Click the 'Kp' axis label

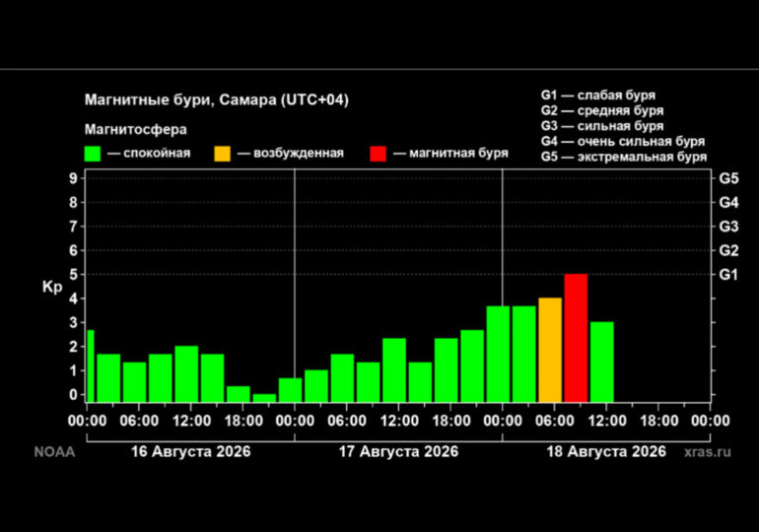pyautogui.click(x=52, y=287)
